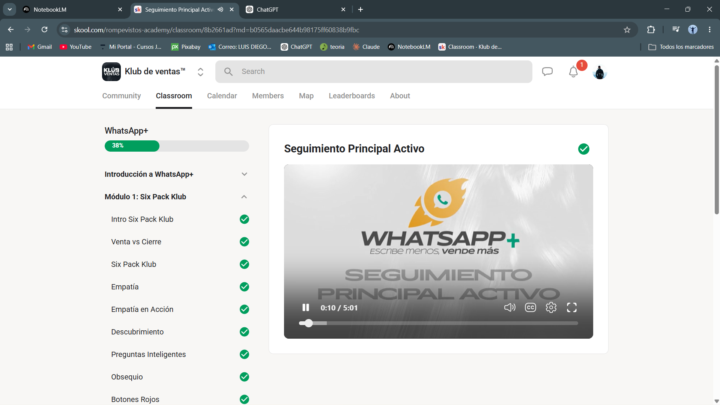Click the video progress slider bar
This screenshot has width=720, height=405.
pos(439,323)
